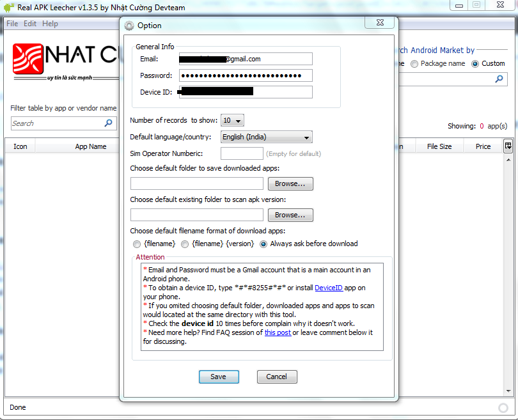Click the Save button
This screenshot has width=518, height=420.
pos(219,377)
